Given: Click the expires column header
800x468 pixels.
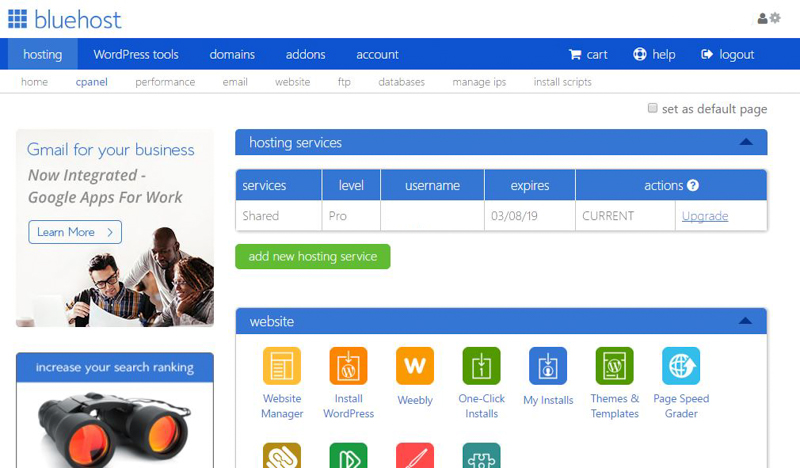Looking at the screenshot, I should [530, 185].
